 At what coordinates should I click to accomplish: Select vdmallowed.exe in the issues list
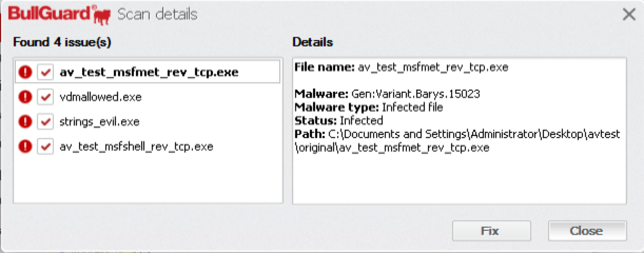pos(100,97)
